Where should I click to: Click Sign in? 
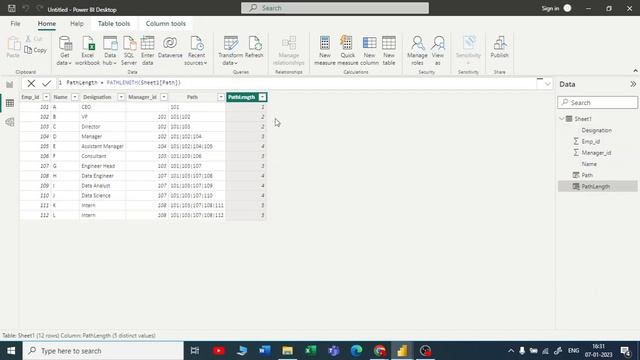tap(550, 9)
